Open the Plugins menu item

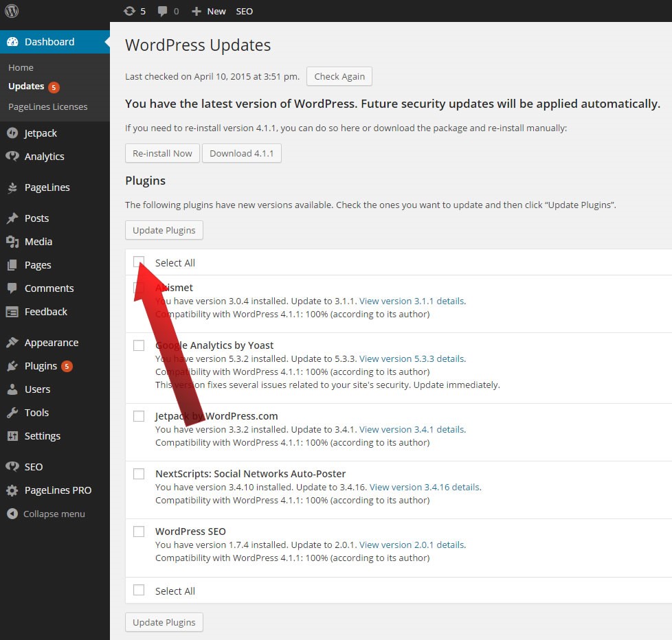(41, 366)
